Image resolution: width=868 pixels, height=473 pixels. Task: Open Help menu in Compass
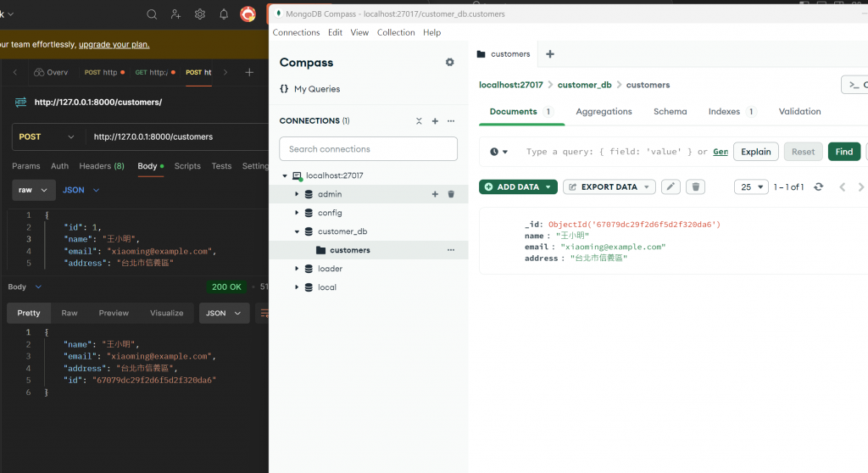click(x=431, y=32)
